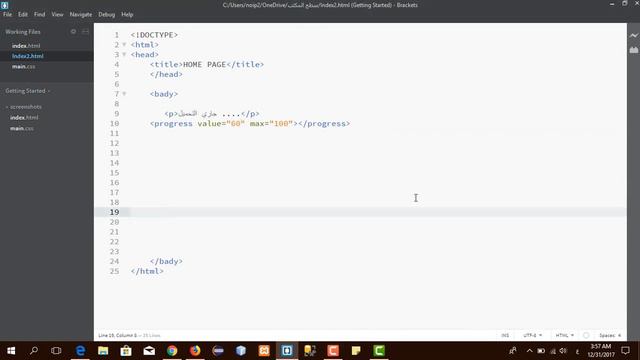Click line number 10 in gutter
This screenshot has width=640, height=360.
click(x=114, y=123)
